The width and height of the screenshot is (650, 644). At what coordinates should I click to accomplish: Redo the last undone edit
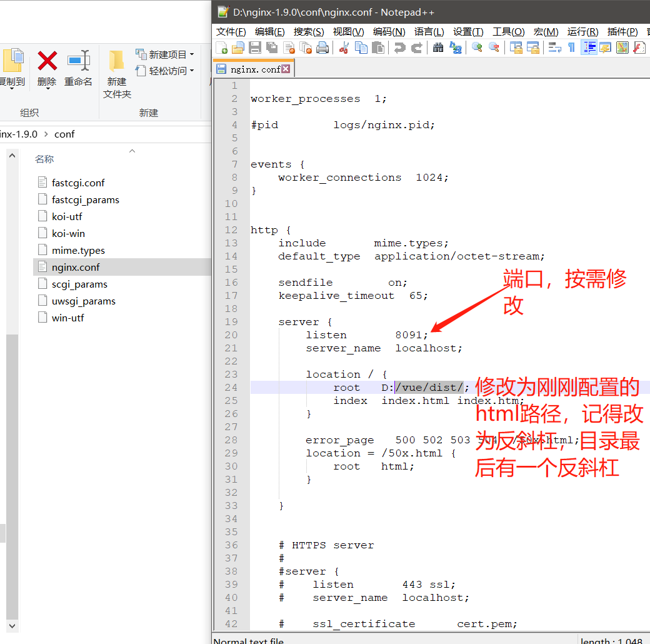coord(417,48)
